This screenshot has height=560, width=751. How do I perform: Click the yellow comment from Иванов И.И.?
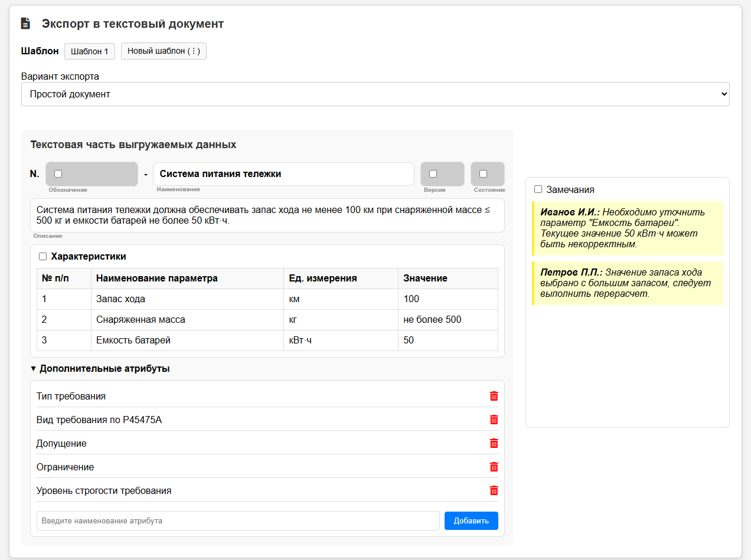point(627,228)
